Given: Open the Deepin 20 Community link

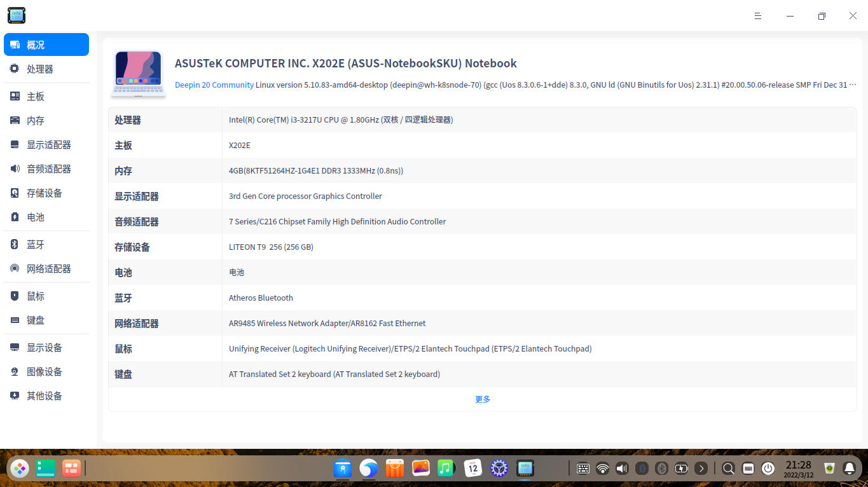Looking at the screenshot, I should 214,85.
